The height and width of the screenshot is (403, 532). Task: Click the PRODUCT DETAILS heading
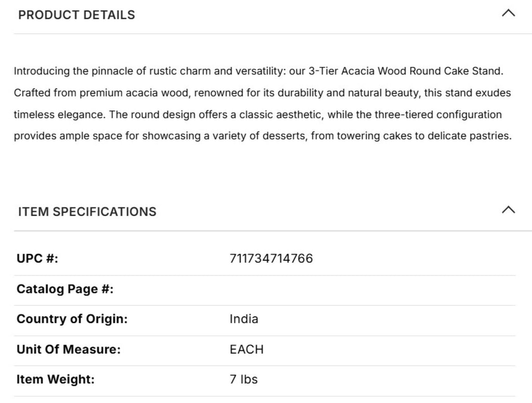click(x=76, y=15)
